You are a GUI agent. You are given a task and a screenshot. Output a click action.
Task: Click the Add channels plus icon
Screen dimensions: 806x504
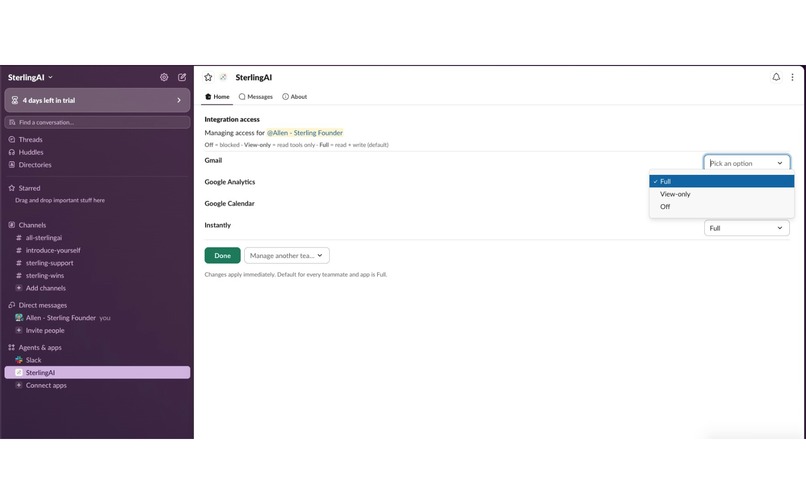19,288
